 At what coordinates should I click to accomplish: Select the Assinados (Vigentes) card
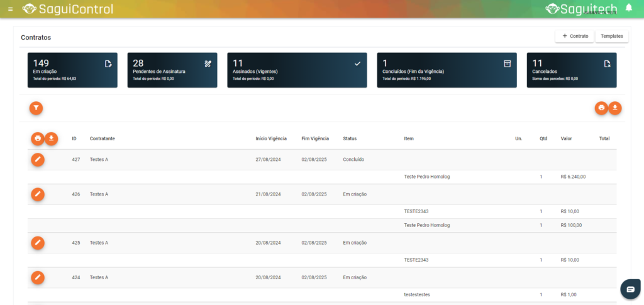pyautogui.click(x=297, y=70)
